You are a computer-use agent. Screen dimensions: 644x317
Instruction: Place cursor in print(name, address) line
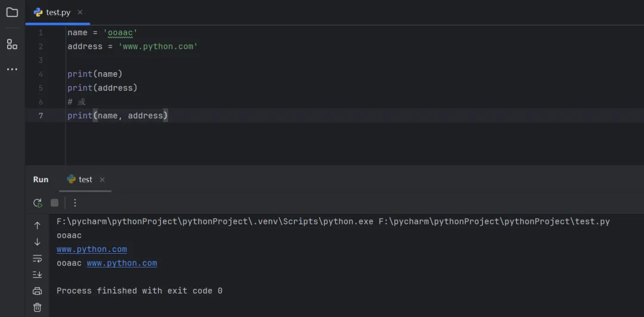click(143, 116)
